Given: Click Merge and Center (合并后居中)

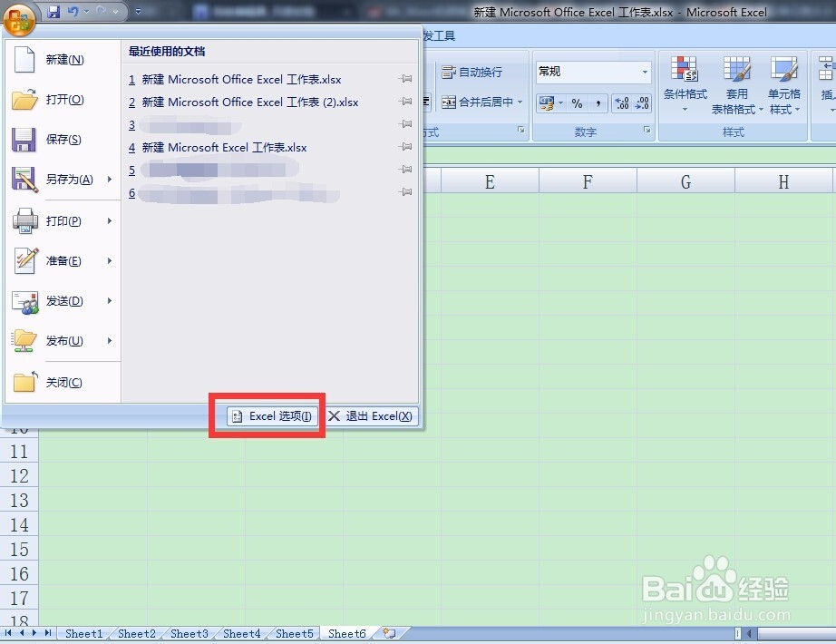Looking at the screenshot, I should click(477, 102).
